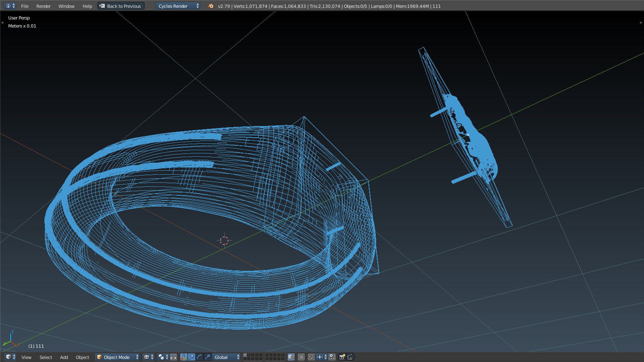Select the translate manipulator arrow
The width and height of the screenshot is (644, 362).
coord(192,357)
